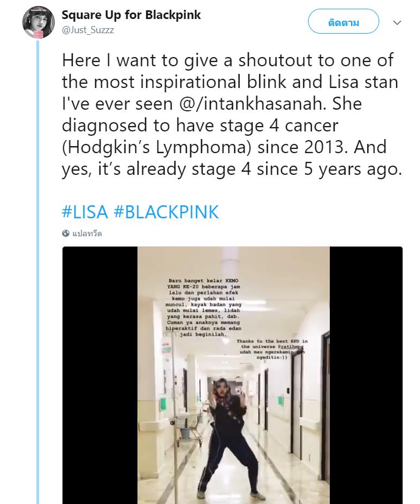Open the Square Up for Blackpink profile avatar
Viewport: 420px width, 504px height.
37,24
